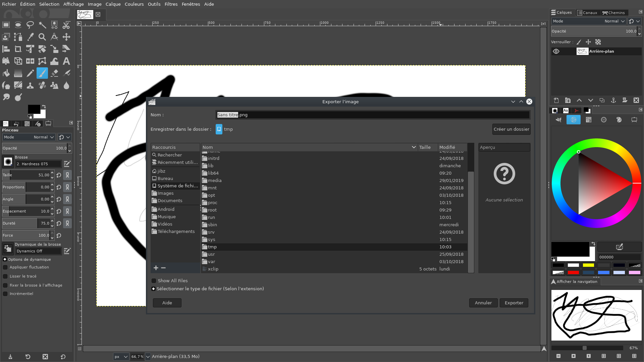The image size is (644, 362).
Task: Pick the red color swatch in palette
Action: 574,273
